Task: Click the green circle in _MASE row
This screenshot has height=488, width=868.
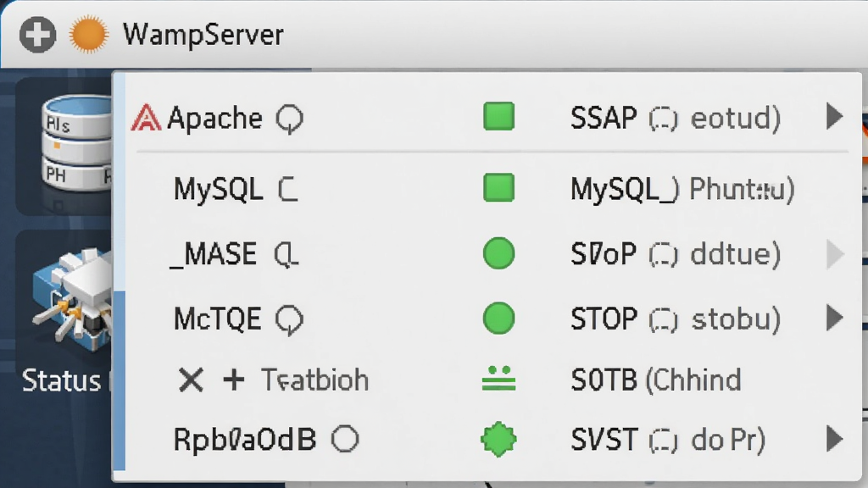Action: point(498,253)
